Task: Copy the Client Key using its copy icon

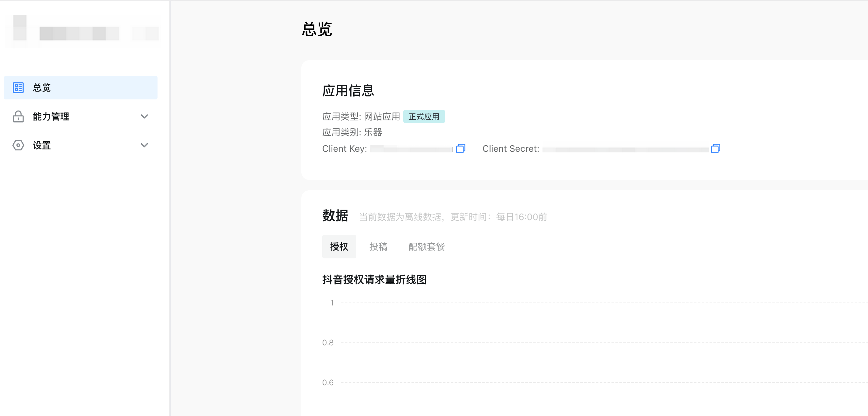Action: pyautogui.click(x=460, y=148)
